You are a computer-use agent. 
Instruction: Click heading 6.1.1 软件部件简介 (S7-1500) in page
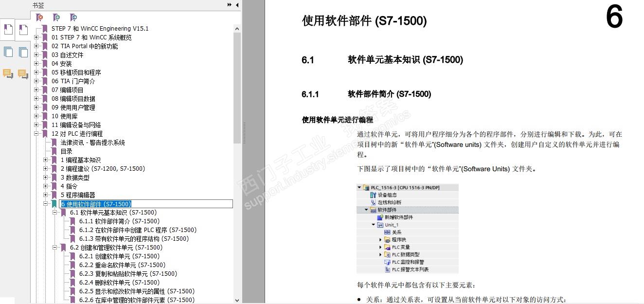(366, 94)
